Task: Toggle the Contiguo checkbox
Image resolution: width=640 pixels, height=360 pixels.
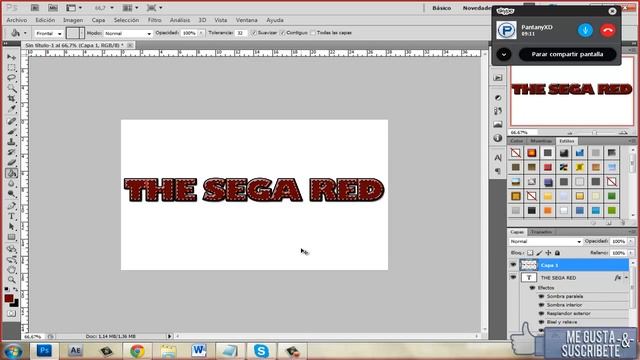Action: 282,33
